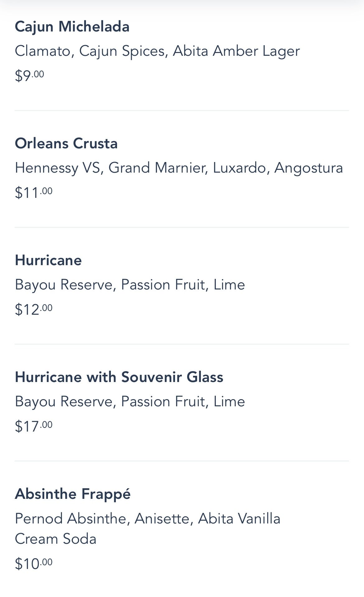Select the Orleans Crusta drink title
This screenshot has width=364, height=597.
[x=66, y=144]
